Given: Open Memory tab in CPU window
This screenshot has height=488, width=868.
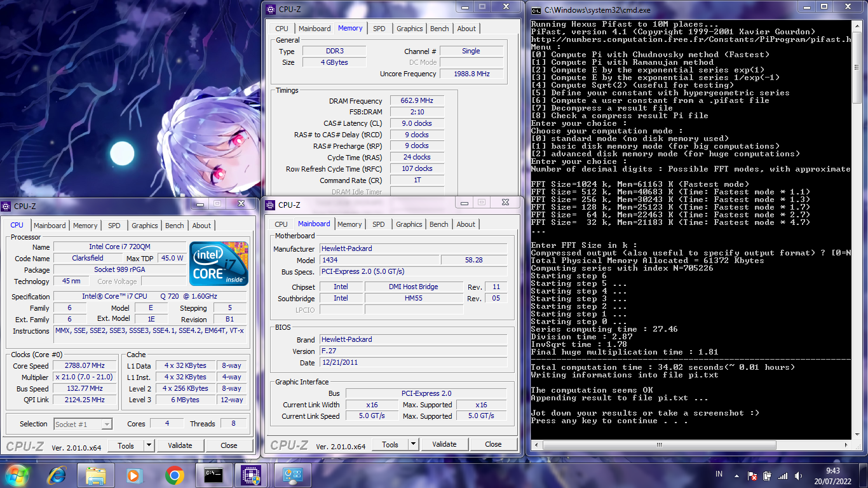Looking at the screenshot, I should point(85,226).
